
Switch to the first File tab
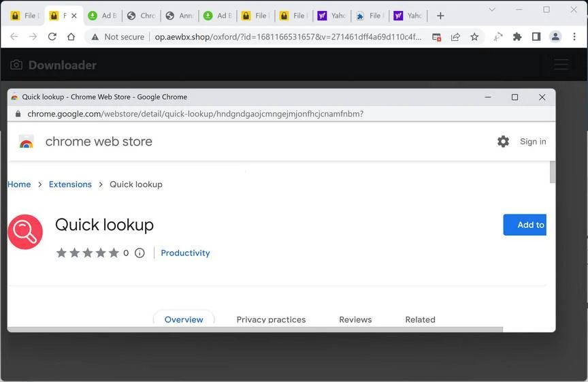25,16
